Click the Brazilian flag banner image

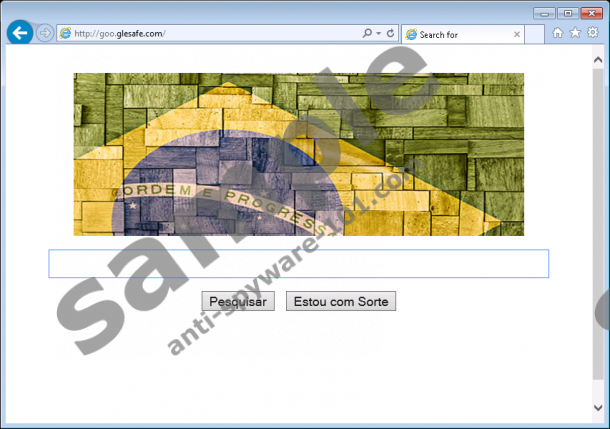click(x=298, y=154)
